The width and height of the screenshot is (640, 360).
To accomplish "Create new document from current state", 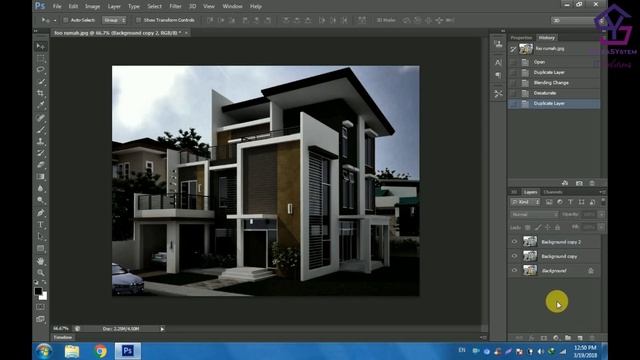I will 565,183.
